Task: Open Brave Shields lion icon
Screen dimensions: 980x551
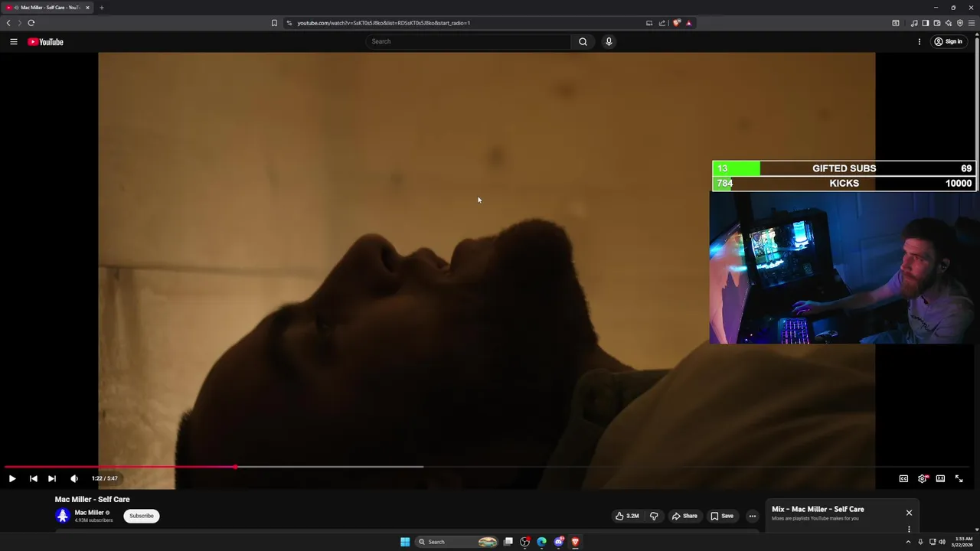Action: [x=676, y=23]
